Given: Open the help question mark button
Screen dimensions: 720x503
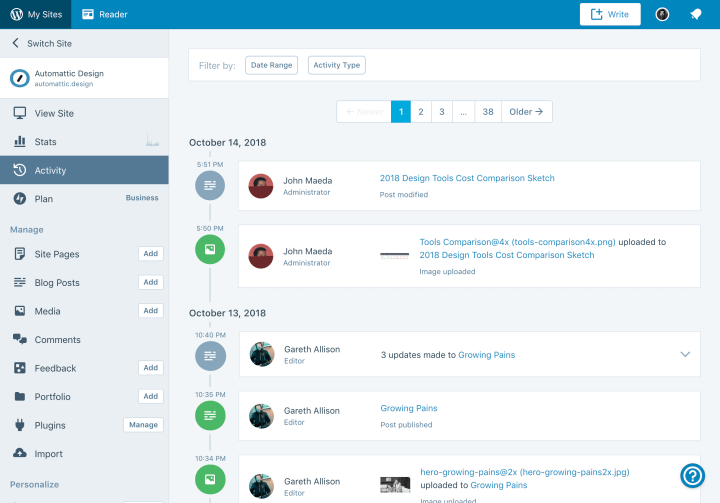Looking at the screenshot, I should point(692,475).
